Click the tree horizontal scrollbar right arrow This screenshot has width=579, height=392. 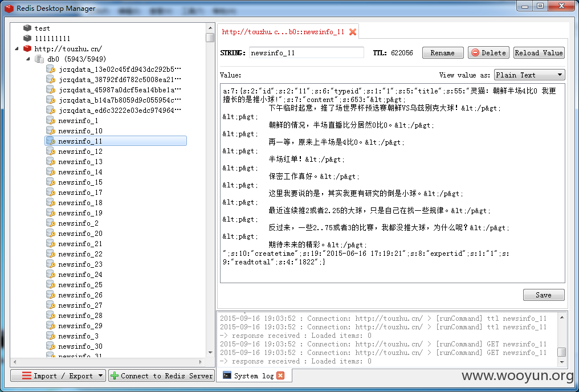[x=201, y=362]
